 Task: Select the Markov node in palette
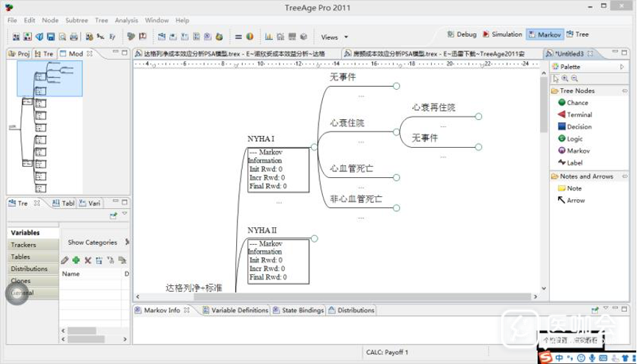(x=577, y=151)
